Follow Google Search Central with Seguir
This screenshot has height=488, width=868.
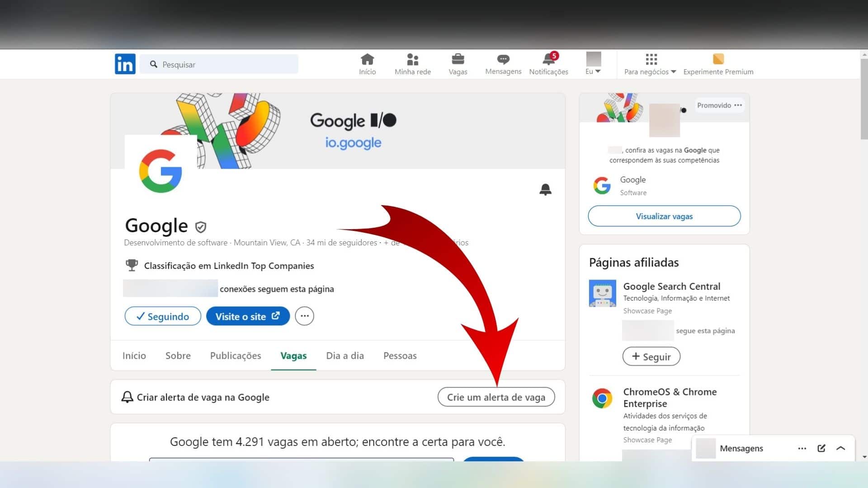coord(651,356)
